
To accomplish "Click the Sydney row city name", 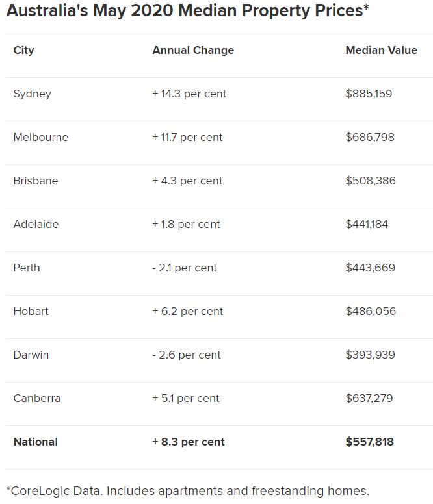I will pos(32,94).
